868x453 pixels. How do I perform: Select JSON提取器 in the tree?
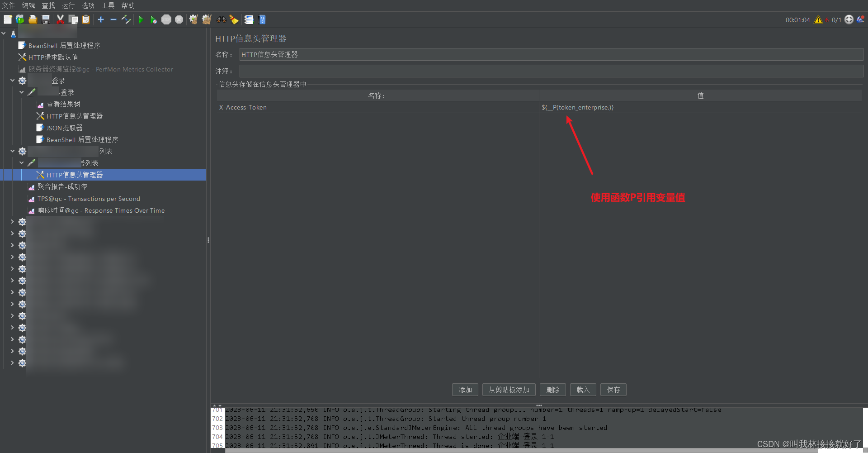click(59, 128)
